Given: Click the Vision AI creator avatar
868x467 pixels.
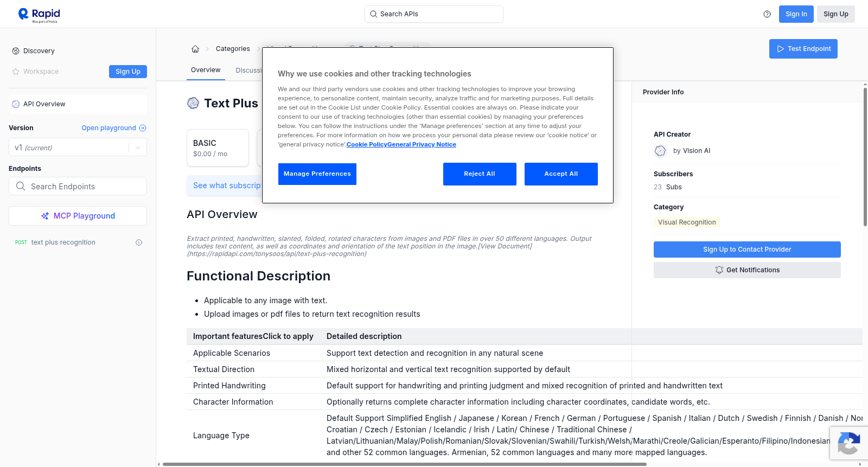Looking at the screenshot, I should coord(660,151).
